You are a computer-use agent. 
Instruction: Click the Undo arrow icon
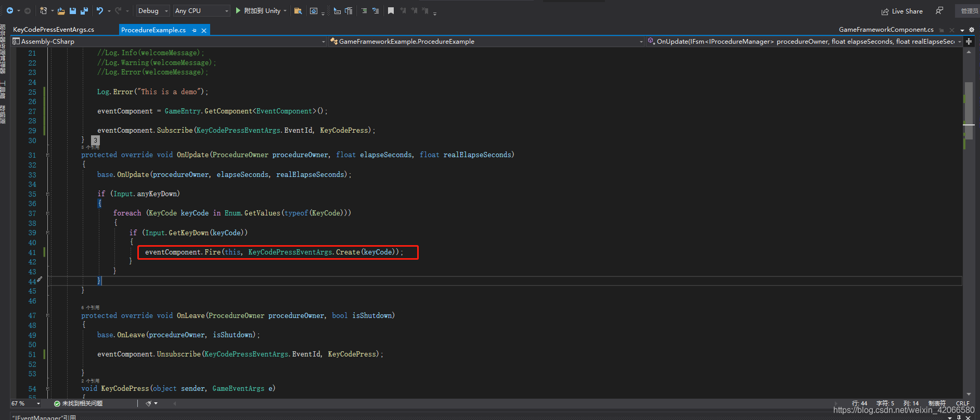click(x=99, y=10)
